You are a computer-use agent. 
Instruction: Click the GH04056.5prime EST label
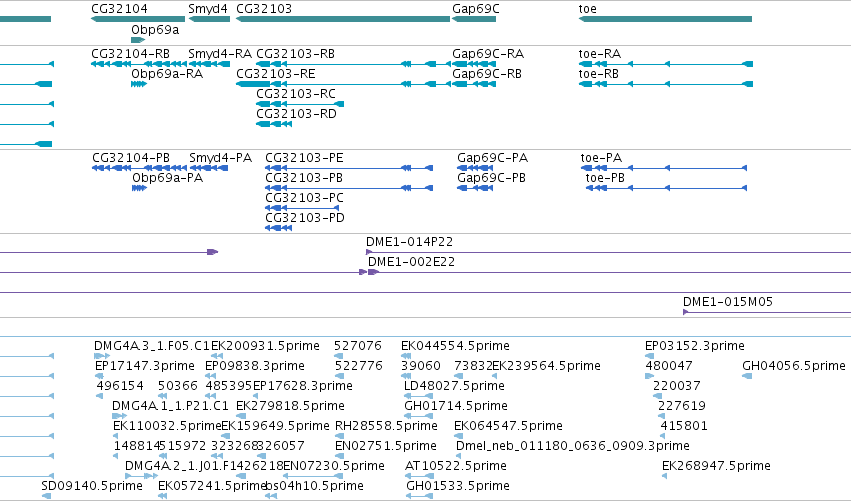click(x=794, y=367)
